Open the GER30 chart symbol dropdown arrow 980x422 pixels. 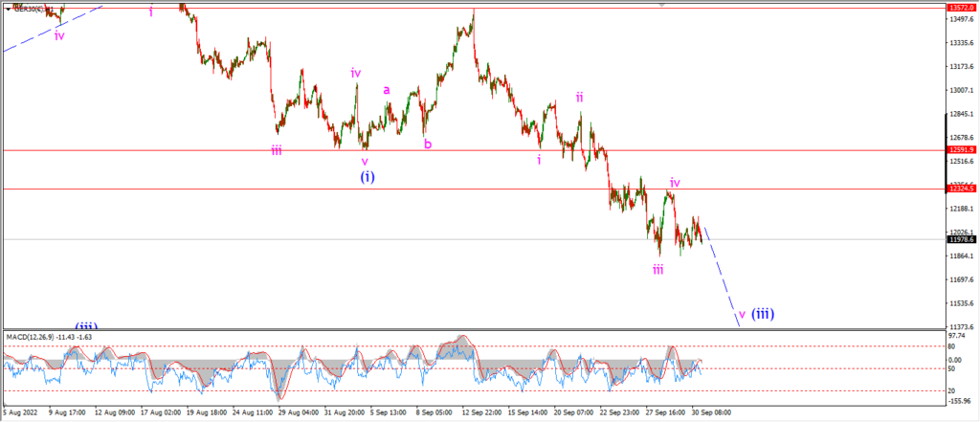7,10
